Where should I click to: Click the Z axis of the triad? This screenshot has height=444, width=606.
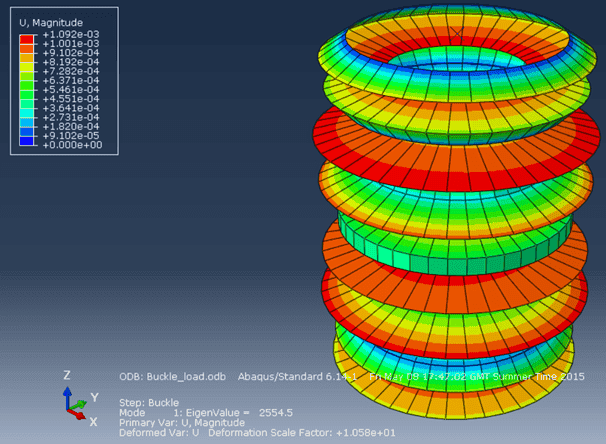68,375
